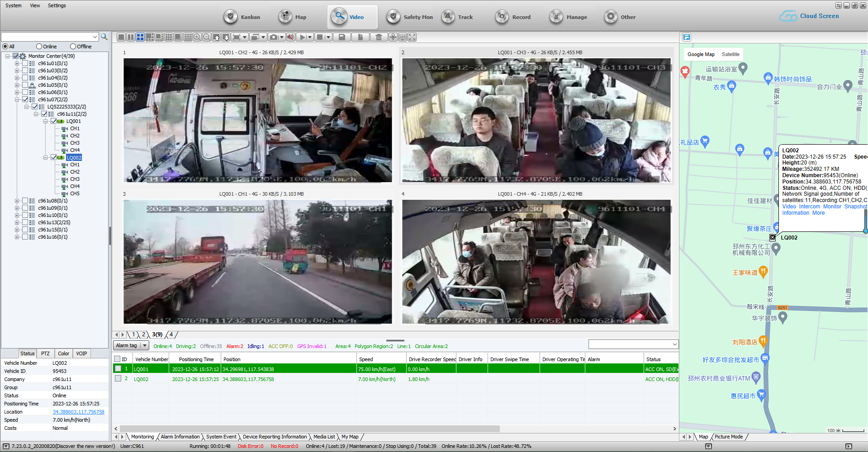This screenshot has height=452, width=868.
Task: Go to next video page (down arrow)
Action: pos(226,37)
